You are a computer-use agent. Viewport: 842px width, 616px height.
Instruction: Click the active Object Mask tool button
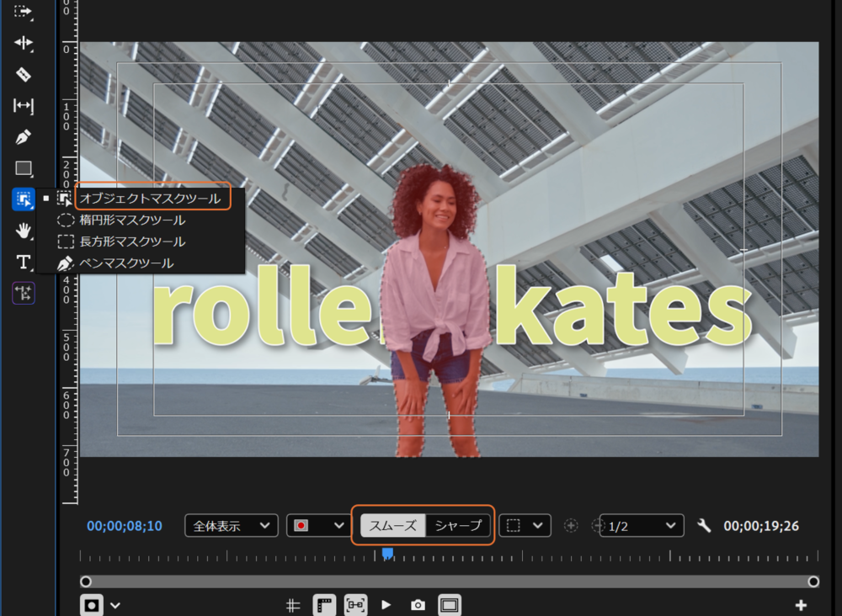(23, 199)
